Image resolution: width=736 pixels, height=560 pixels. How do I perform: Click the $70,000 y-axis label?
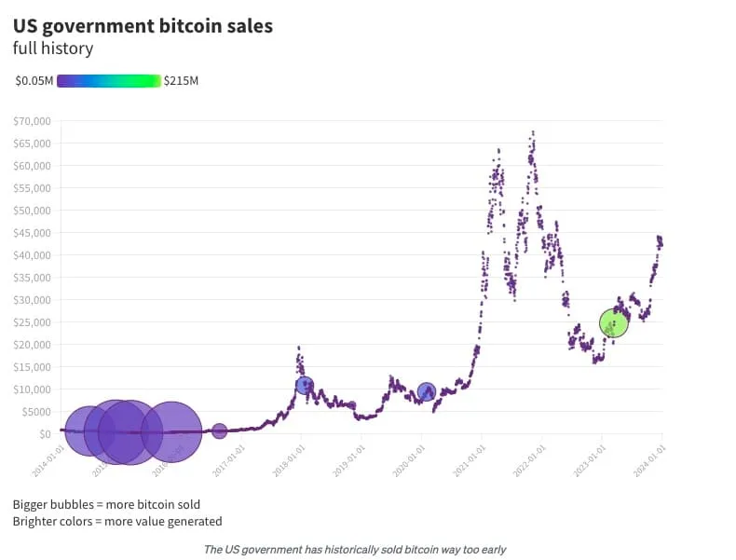coord(32,121)
